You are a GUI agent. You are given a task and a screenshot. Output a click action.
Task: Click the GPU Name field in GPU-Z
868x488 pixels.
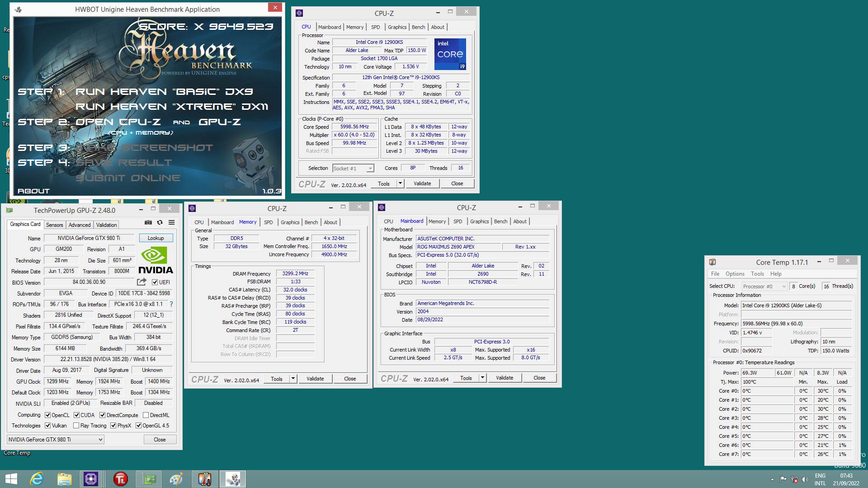[x=89, y=238]
